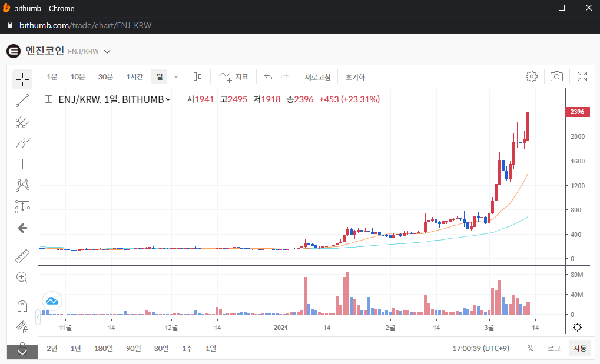Viewport: 600px width, 364px height.
Task: Select the crosshair cursor tool
Action: pyautogui.click(x=22, y=79)
